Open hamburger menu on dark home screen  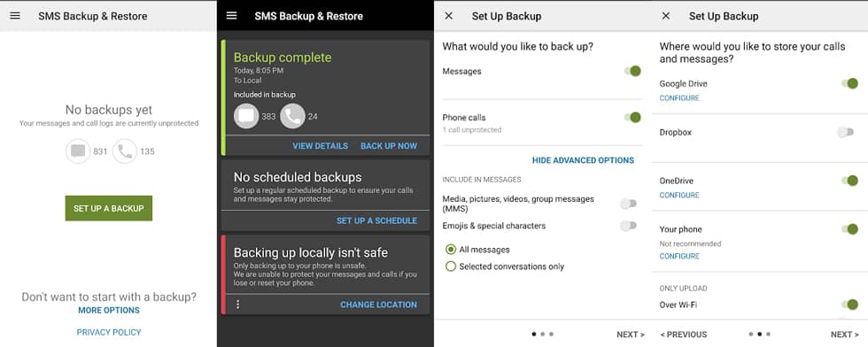[x=231, y=16]
